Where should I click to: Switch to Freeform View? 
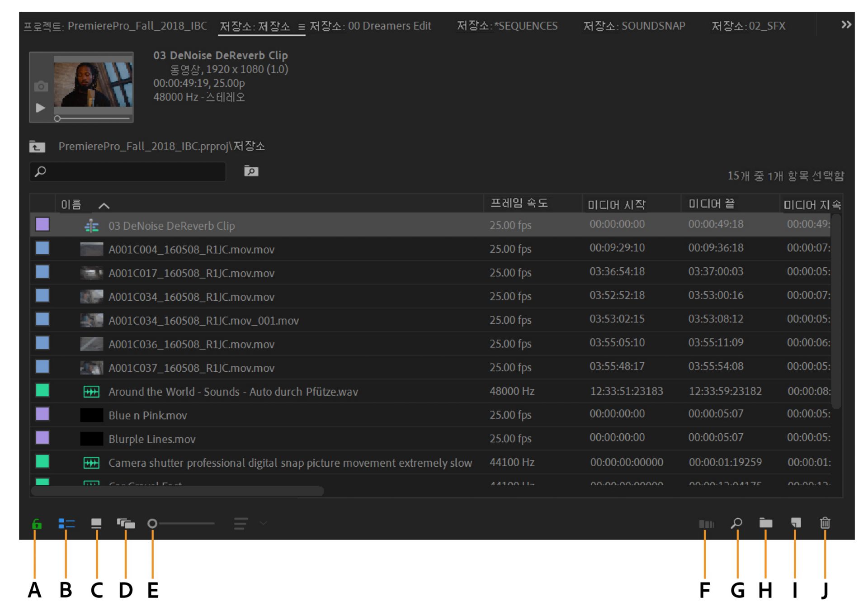pos(126,523)
